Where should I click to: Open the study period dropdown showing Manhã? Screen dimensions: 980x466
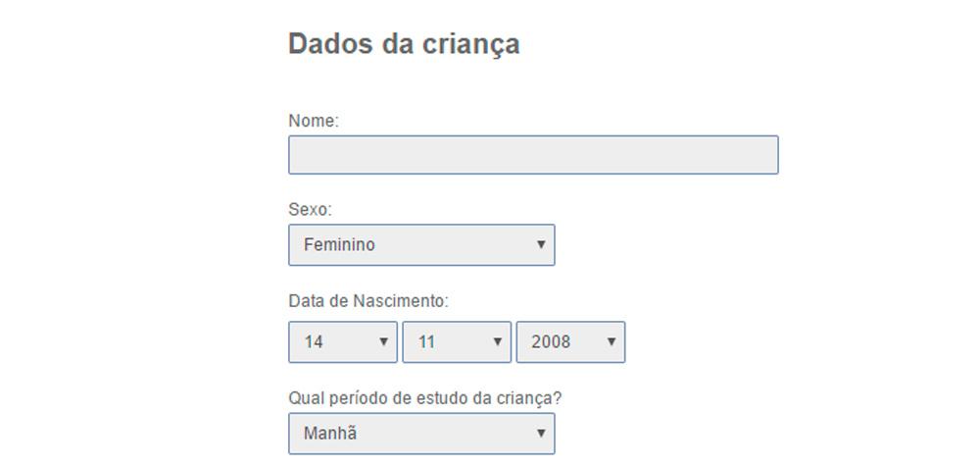pyautogui.click(x=421, y=434)
